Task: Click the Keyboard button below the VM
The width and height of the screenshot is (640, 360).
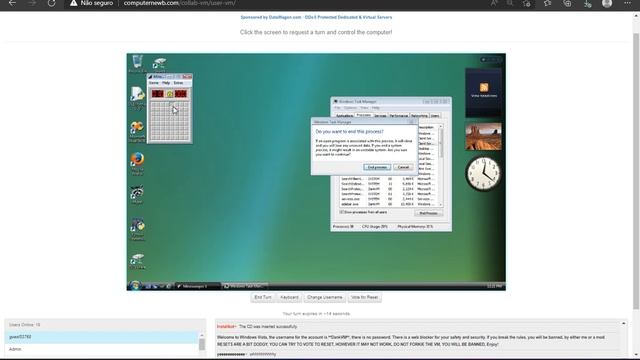Action: [289, 298]
